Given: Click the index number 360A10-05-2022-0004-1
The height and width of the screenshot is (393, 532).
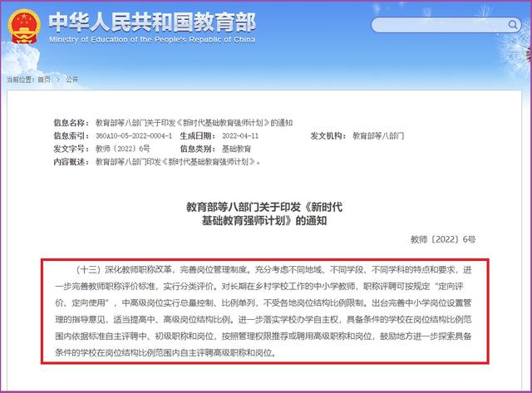Looking at the screenshot, I should click(134, 135).
